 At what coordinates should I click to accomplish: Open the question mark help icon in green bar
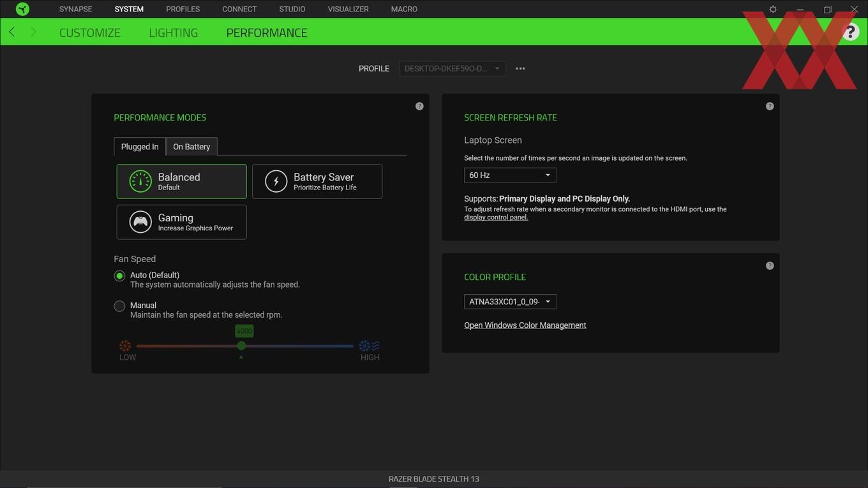(849, 32)
